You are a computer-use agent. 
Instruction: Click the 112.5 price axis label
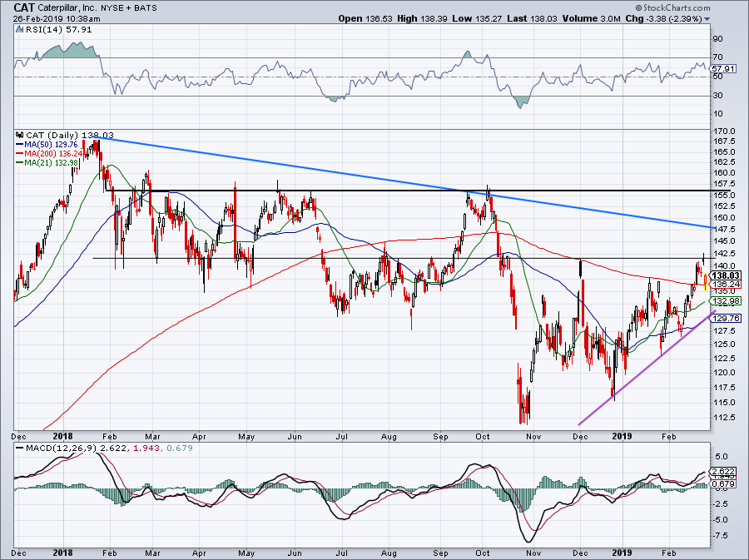click(725, 417)
